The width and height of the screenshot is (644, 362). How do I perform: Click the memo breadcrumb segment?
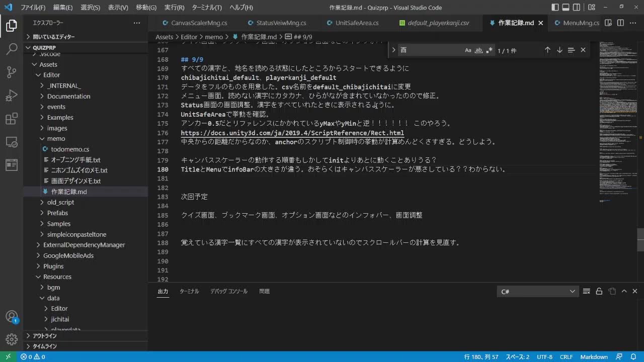coord(214,37)
